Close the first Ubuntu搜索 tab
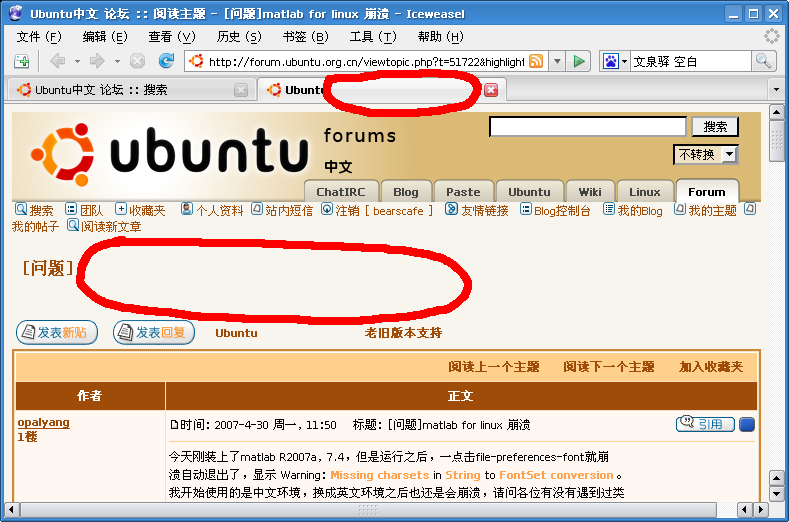Screen dimensions: 789x522 [242, 90]
